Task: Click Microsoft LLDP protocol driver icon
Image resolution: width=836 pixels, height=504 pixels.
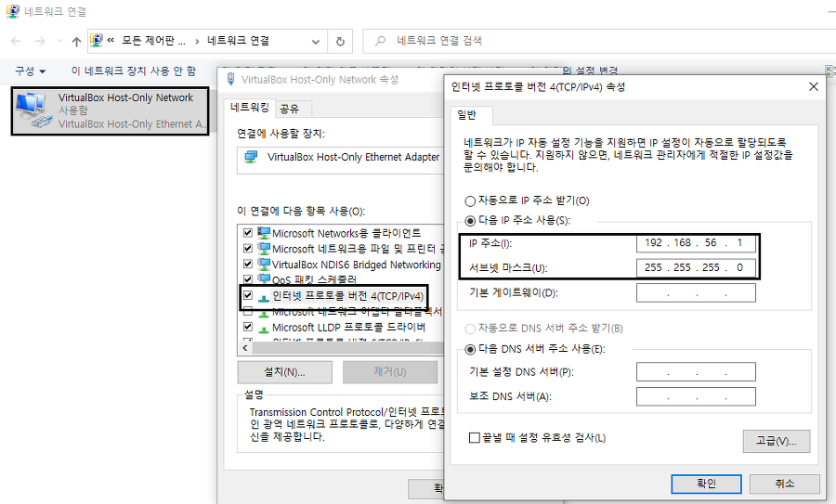Action: 264,329
